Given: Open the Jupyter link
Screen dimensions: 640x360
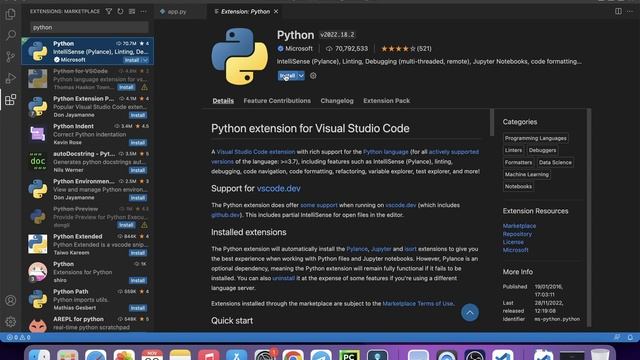Looking at the screenshot, I should (381, 249).
